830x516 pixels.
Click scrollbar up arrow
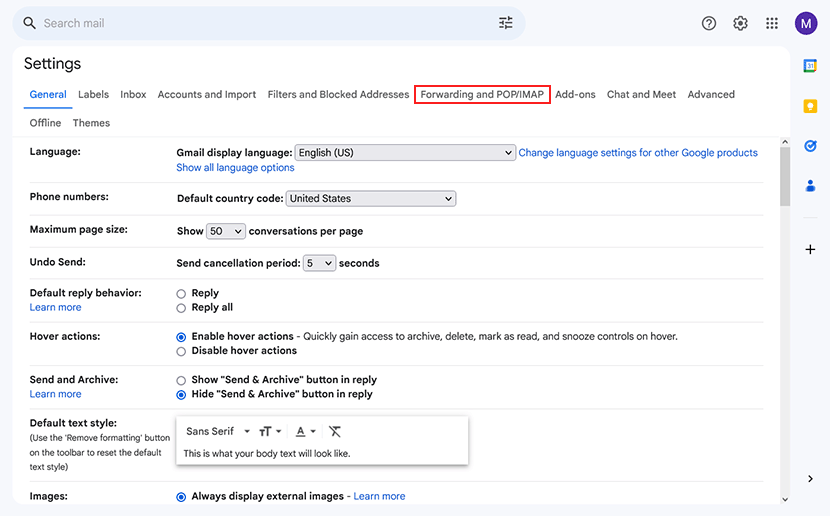tap(785, 142)
